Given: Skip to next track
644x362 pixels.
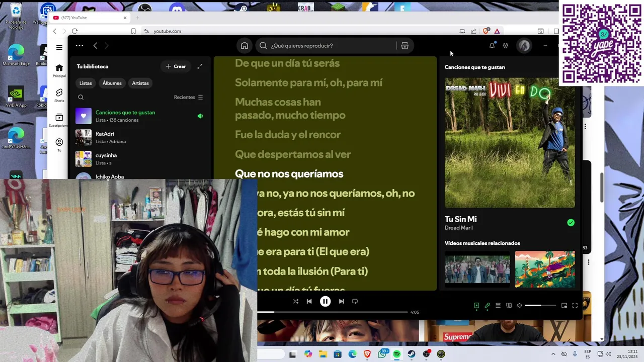Looking at the screenshot, I should [341, 301].
